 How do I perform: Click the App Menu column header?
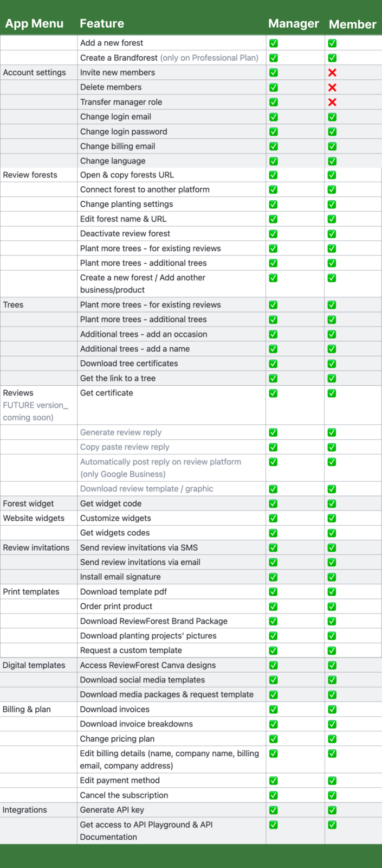(x=34, y=23)
